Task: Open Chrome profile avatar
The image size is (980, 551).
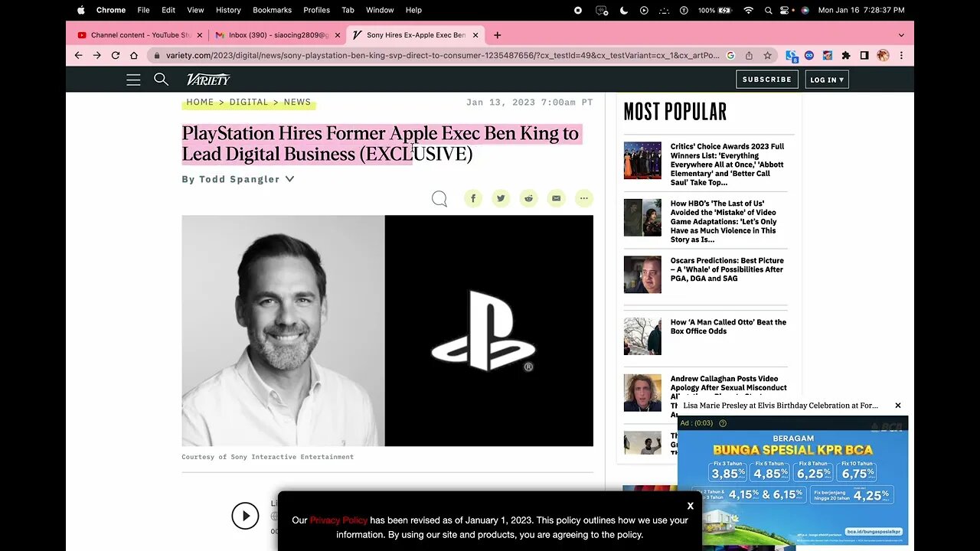Action: [x=883, y=55]
